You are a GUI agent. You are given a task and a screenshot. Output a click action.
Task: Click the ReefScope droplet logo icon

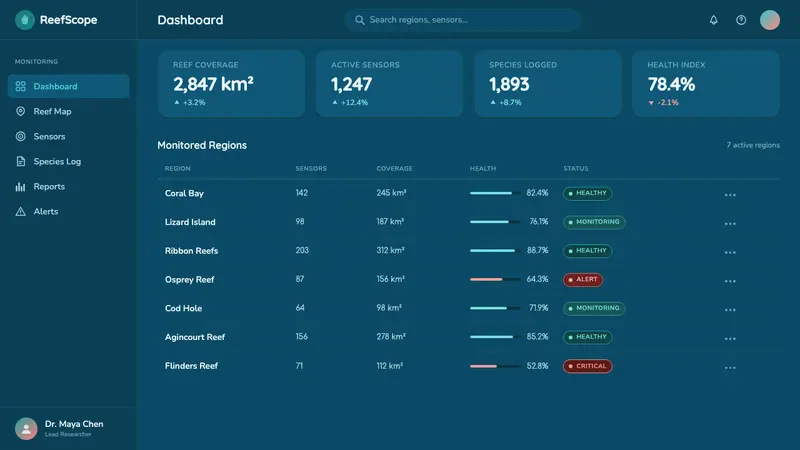[x=24, y=20]
